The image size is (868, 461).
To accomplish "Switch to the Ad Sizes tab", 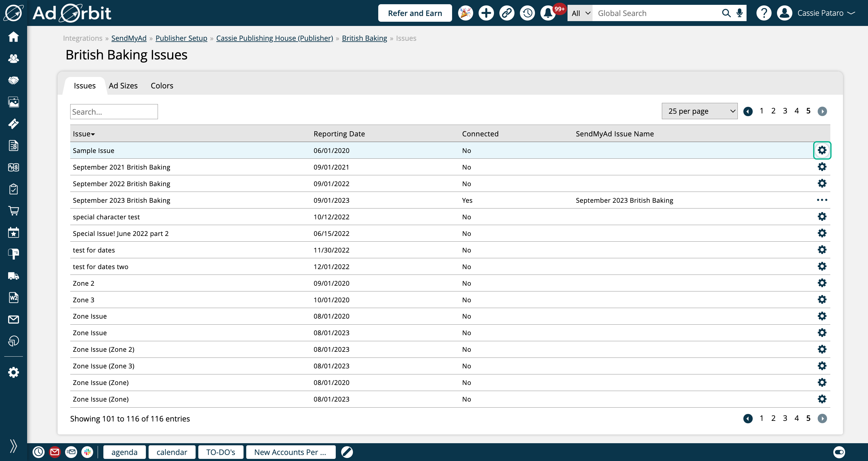I will (123, 86).
